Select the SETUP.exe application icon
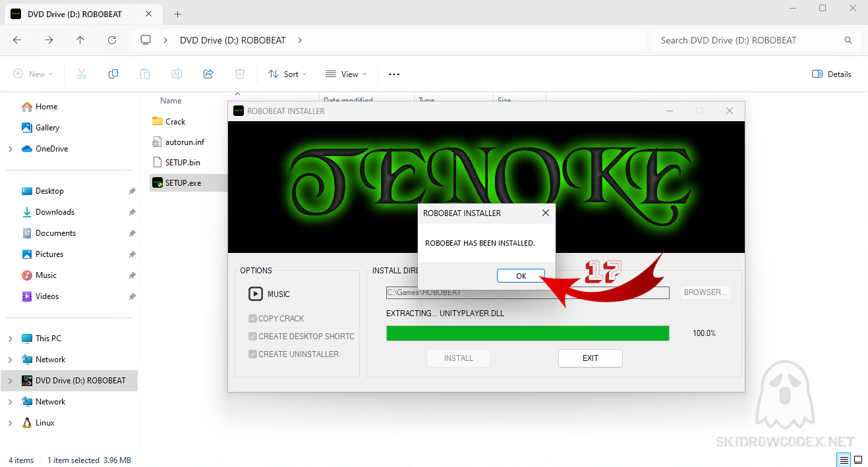 157,182
